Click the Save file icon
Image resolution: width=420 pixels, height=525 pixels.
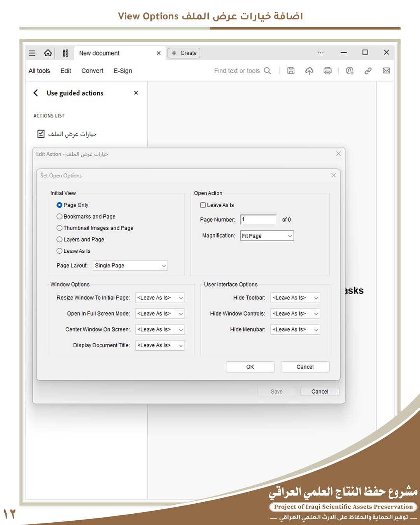click(x=291, y=71)
